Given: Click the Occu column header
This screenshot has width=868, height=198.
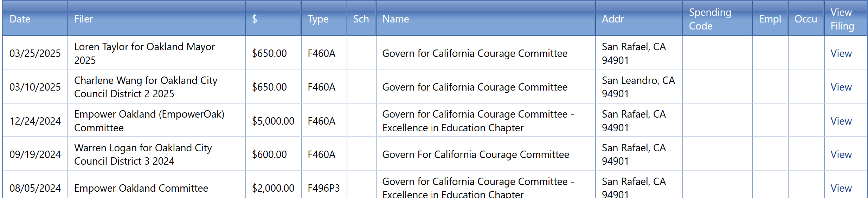Looking at the screenshot, I should point(805,19).
